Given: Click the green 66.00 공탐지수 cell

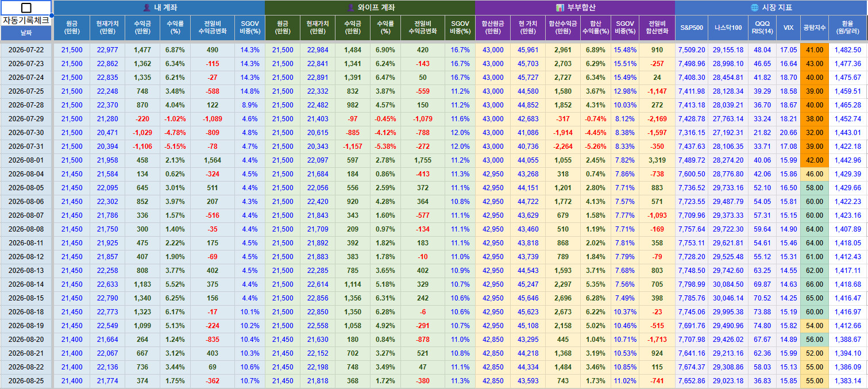Looking at the screenshot, I should pyautogui.click(x=814, y=284).
